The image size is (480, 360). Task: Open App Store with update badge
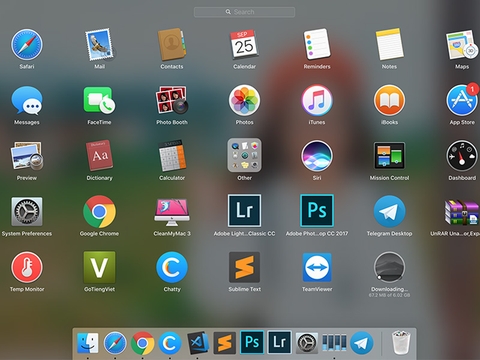(462, 100)
